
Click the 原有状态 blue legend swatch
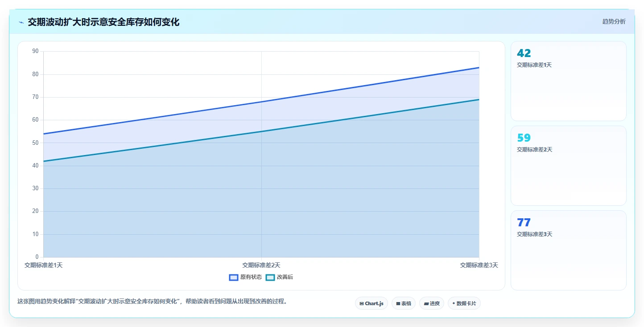234,277
